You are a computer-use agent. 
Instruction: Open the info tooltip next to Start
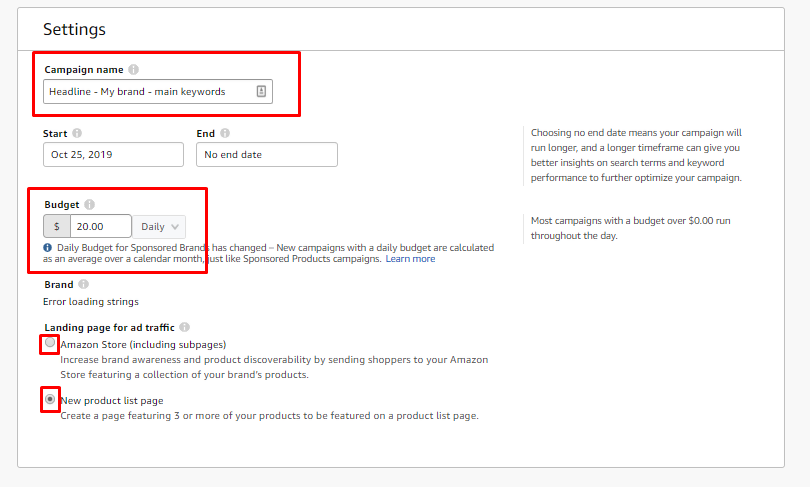tap(77, 133)
